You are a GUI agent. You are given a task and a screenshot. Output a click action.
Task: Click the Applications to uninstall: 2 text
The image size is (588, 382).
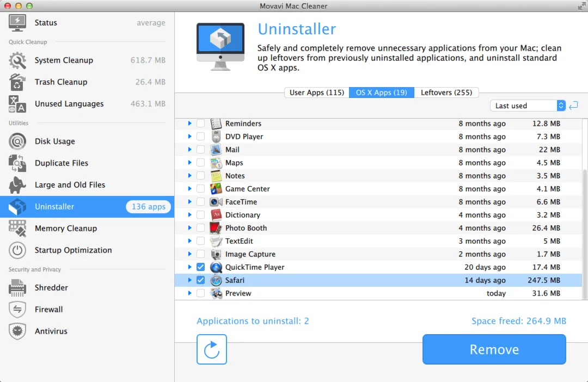tap(253, 321)
